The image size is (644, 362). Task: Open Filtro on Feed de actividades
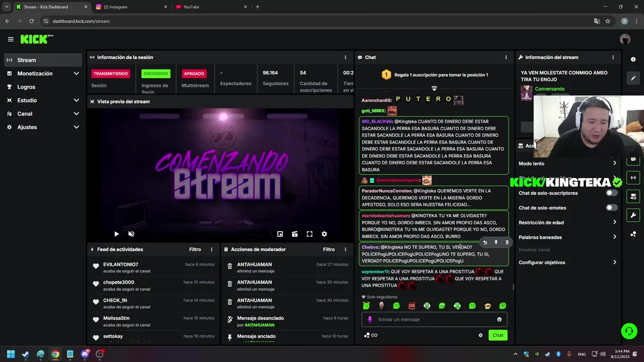coord(195,249)
